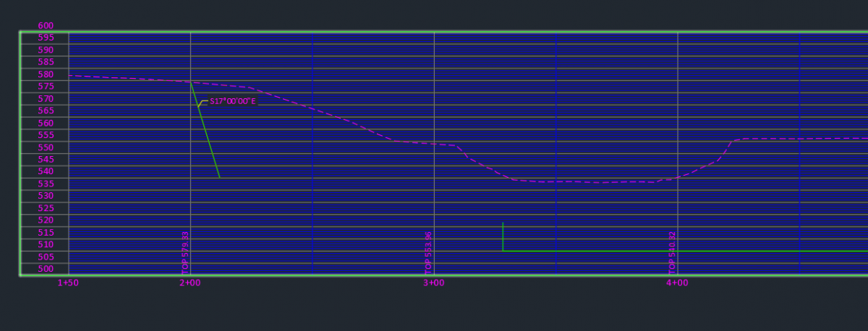Screen dimensions: 868x331
Task: Click the 570 elevation label
Action: click(46, 98)
